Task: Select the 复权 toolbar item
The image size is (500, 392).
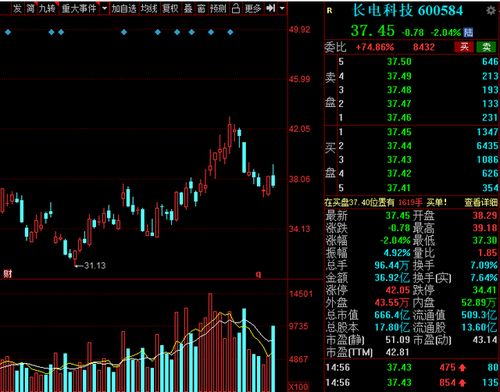Action: coord(170,8)
